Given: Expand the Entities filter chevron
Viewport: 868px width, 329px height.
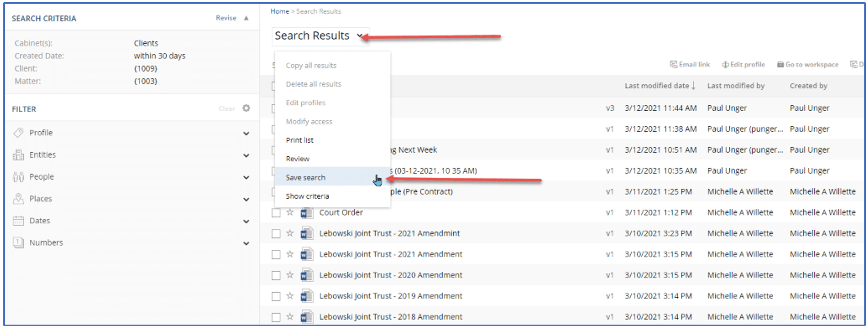Looking at the screenshot, I should pyautogui.click(x=246, y=156).
